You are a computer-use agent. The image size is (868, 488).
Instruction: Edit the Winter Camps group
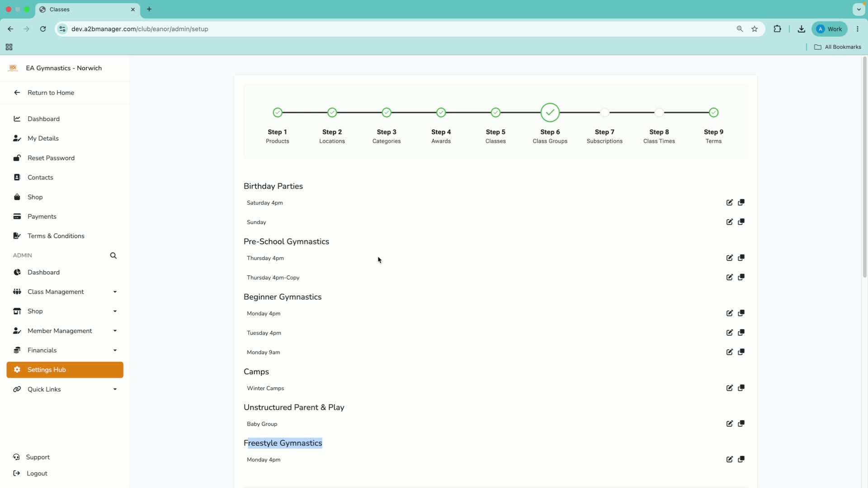(729, 388)
